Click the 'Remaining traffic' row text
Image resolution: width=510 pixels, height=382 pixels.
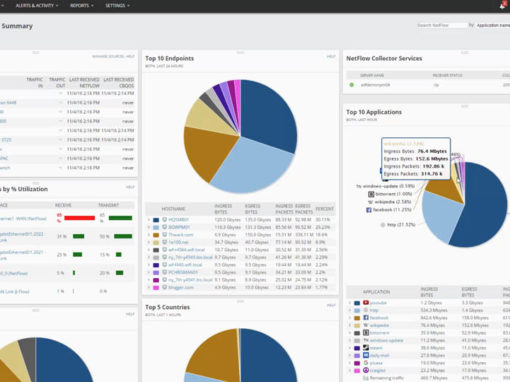coord(387,378)
